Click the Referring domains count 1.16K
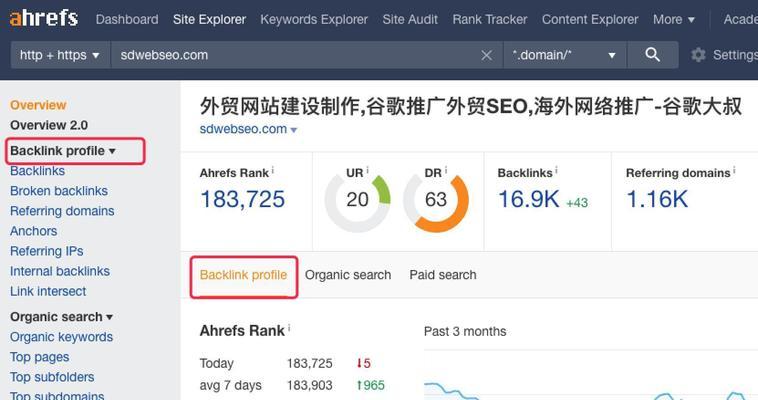758x400 pixels. 657,199
